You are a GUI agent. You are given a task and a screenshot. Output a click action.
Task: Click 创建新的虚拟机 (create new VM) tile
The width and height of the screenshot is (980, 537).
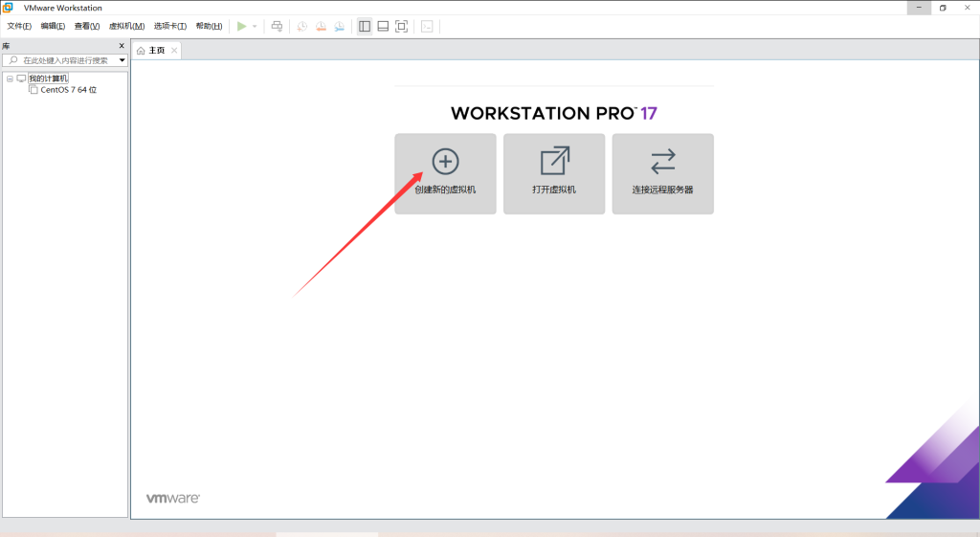445,173
